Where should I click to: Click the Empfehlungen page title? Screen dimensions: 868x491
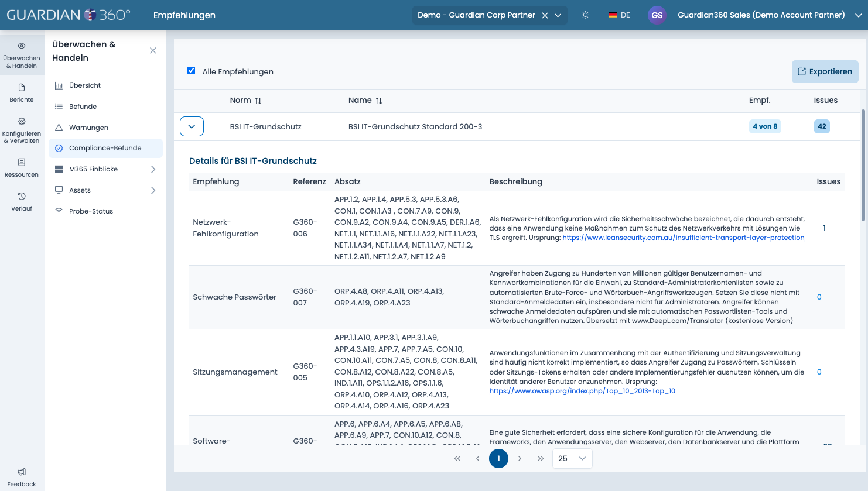184,15
